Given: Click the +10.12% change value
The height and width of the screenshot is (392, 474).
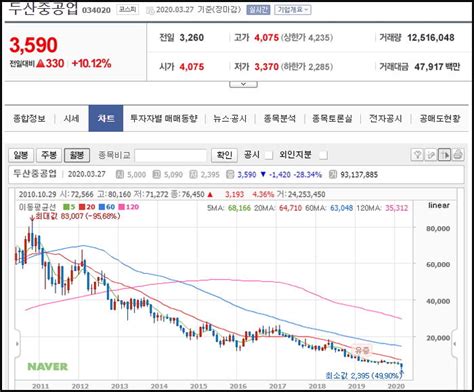Looking at the screenshot, I should point(91,63).
